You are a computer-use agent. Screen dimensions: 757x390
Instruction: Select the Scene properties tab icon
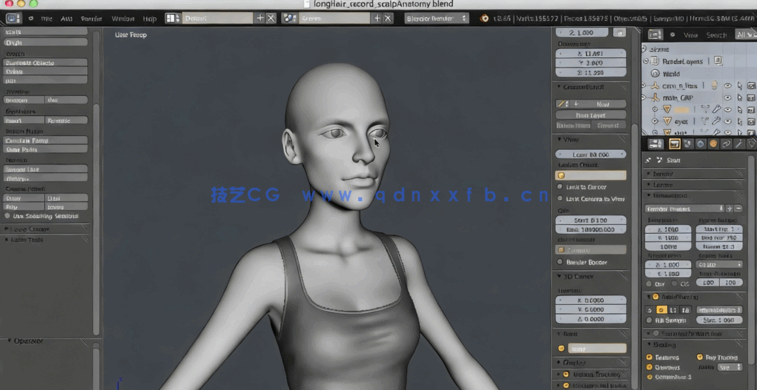(x=687, y=144)
